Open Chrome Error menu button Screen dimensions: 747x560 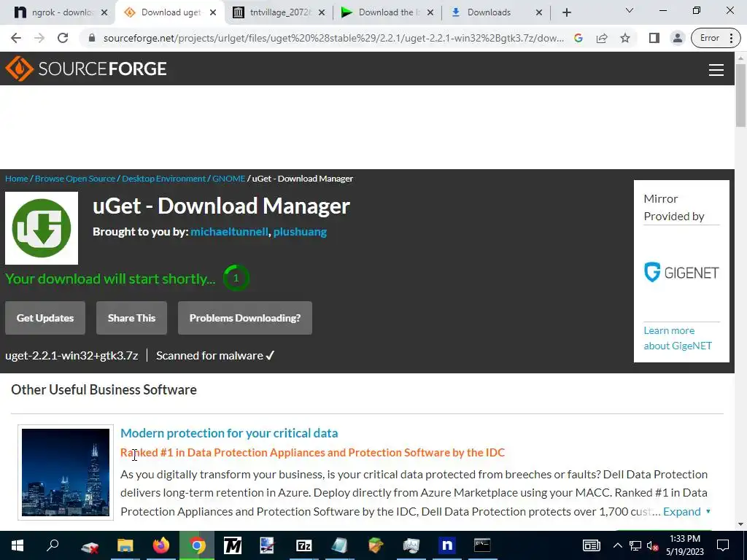(716, 38)
